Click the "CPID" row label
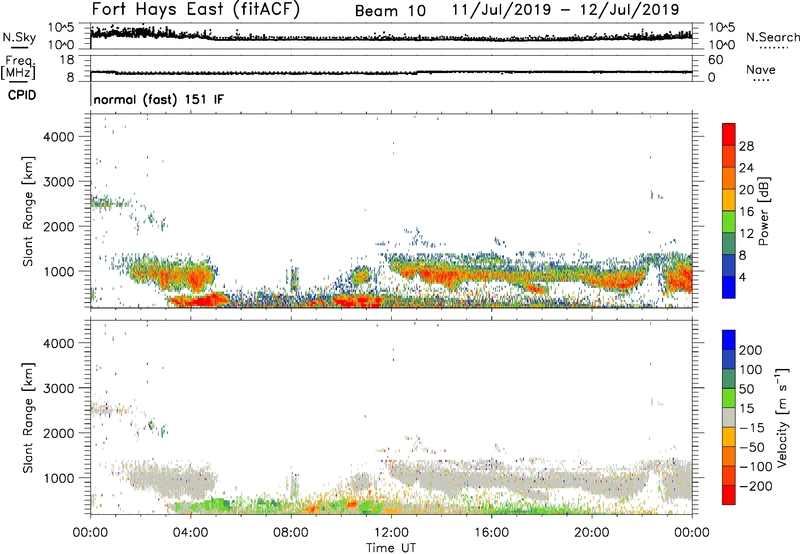 22,95
